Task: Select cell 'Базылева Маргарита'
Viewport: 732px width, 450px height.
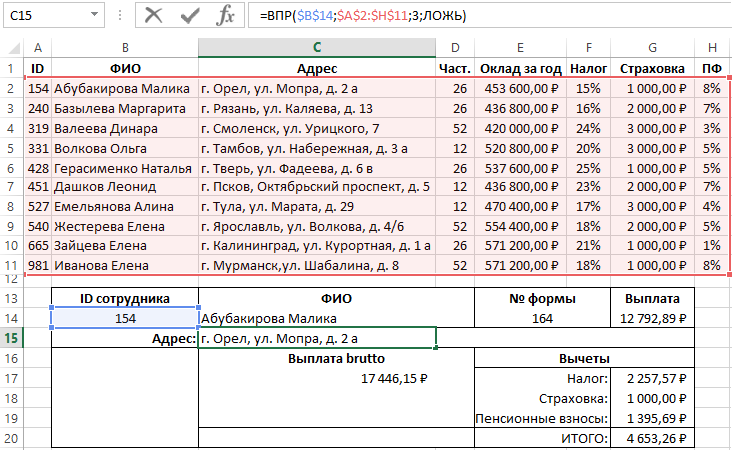Action: point(125,108)
